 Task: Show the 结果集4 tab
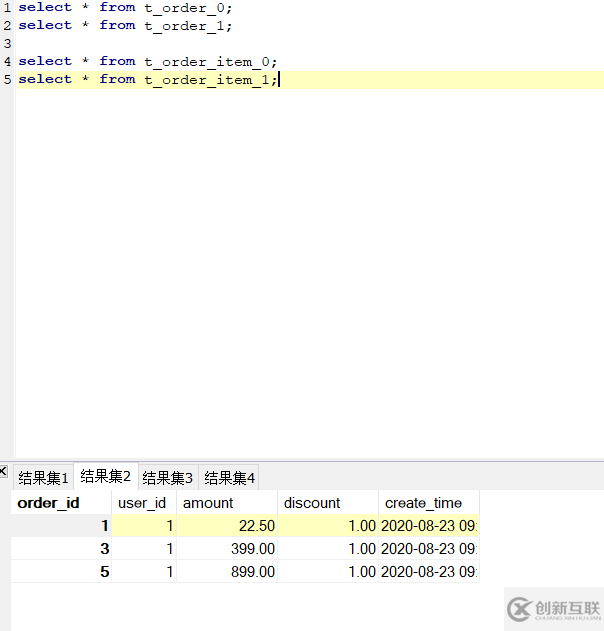[230, 478]
